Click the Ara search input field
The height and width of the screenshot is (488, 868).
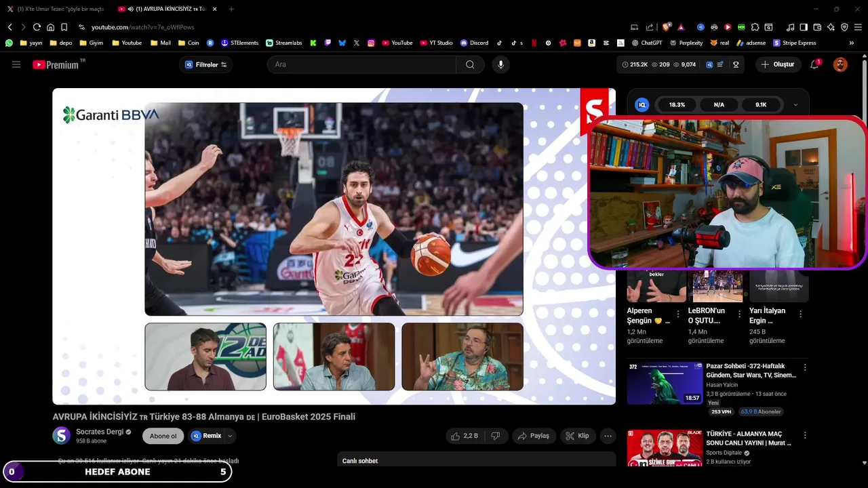(x=361, y=64)
